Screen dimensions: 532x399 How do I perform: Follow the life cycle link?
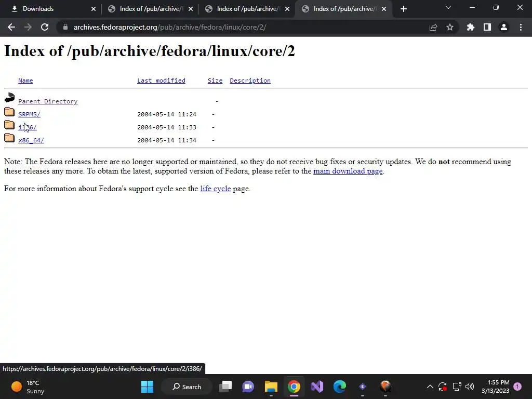[216, 189]
